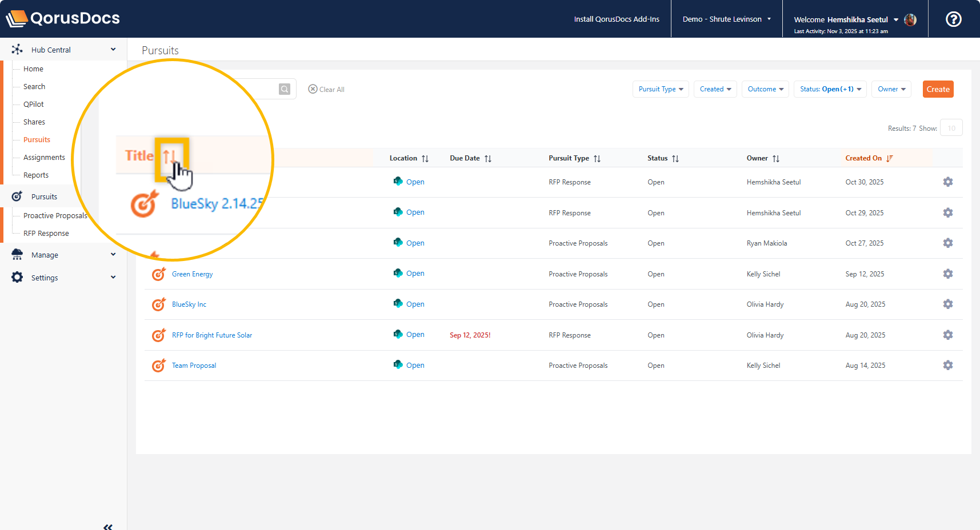The height and width of the screenshot is (530, 980).
Task: Click the search magnifier icon
Action: [x=285, y=89]
